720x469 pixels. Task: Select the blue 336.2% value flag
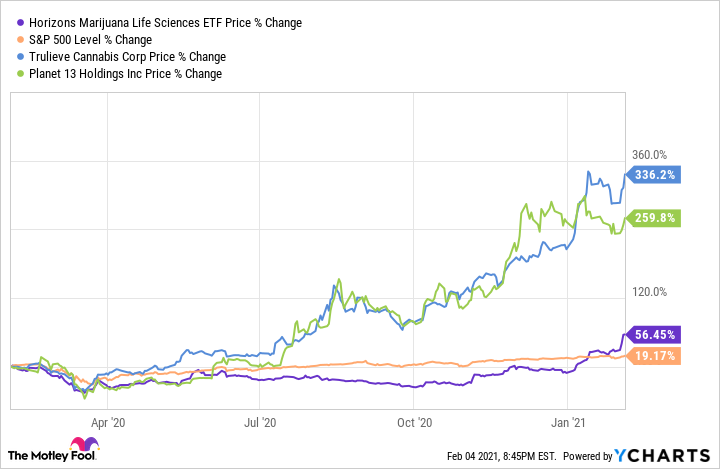coord(654,175)
